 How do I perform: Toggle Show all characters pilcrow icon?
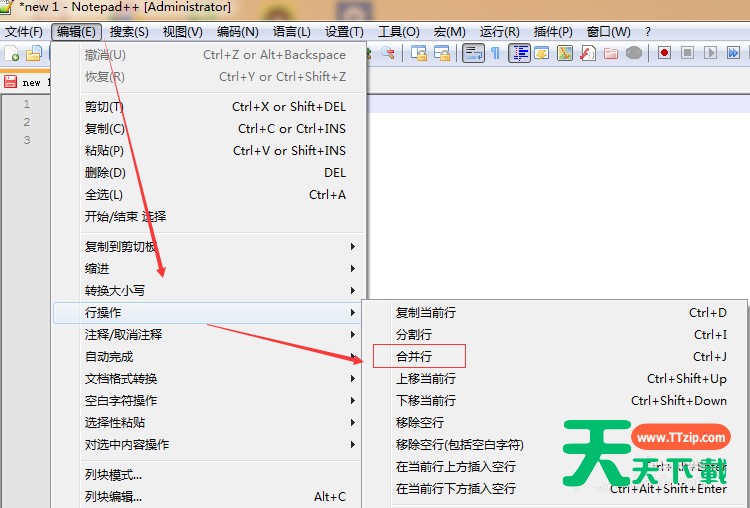click(x=496, y=53)
